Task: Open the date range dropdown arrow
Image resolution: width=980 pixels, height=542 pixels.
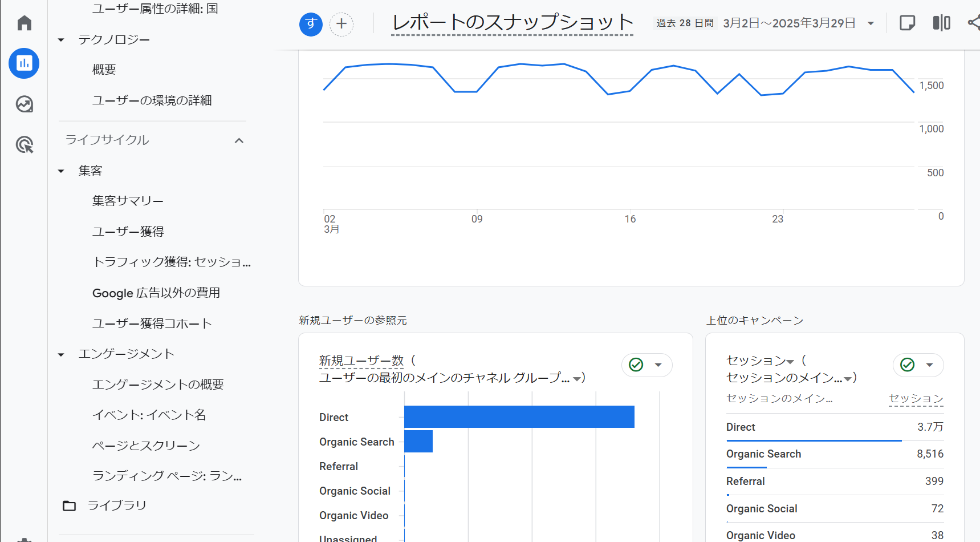Action: click(x=871, y=23)
